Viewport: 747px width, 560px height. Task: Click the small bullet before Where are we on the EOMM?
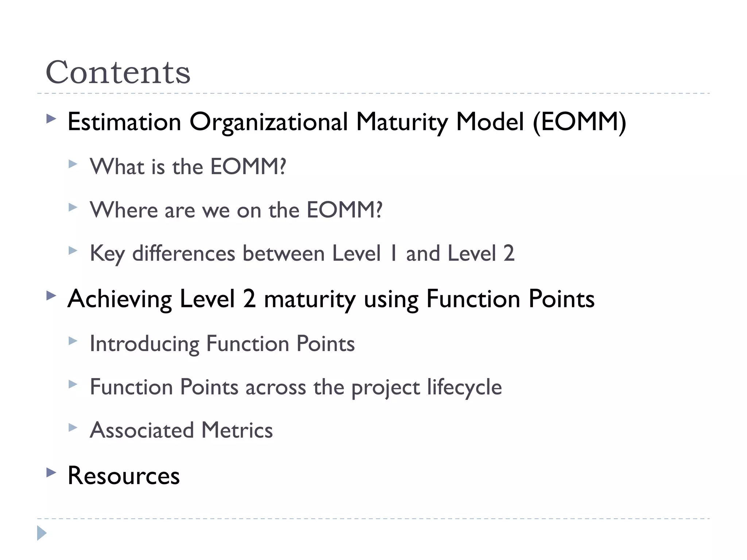coord(73,207)
